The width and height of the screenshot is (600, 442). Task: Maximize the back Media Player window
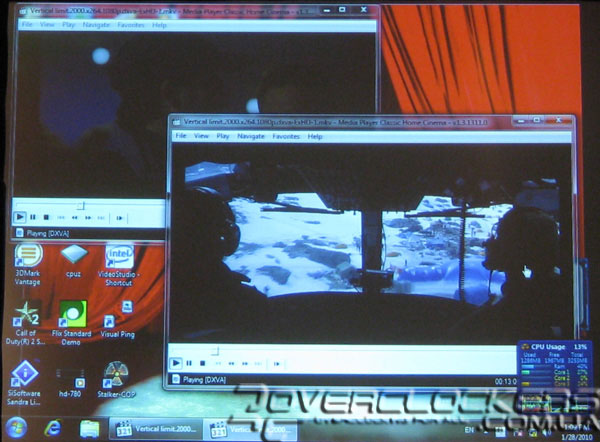pyautogui.click(x=342, y=10)
